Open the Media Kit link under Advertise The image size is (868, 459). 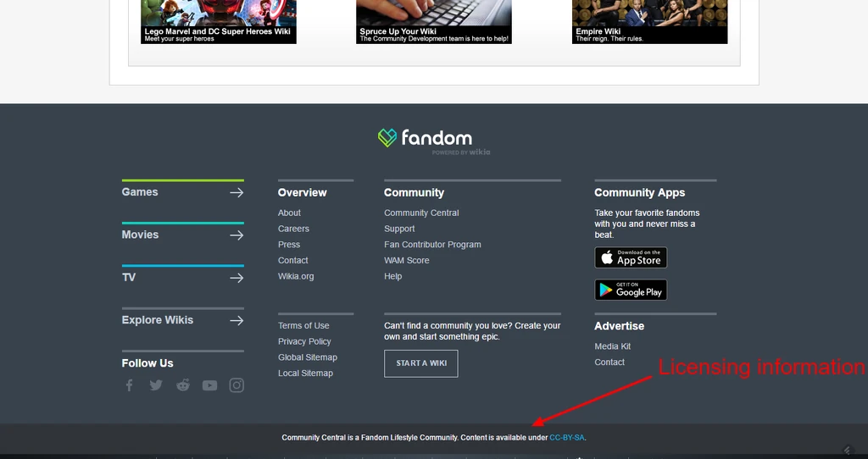click(612, 346)
